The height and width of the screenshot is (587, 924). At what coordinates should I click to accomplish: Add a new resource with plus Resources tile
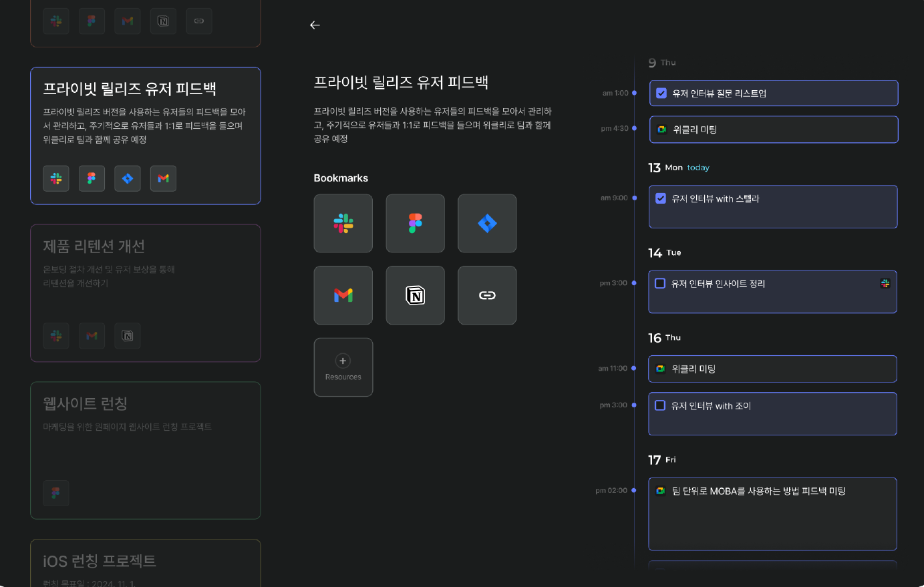coord(343,367)
